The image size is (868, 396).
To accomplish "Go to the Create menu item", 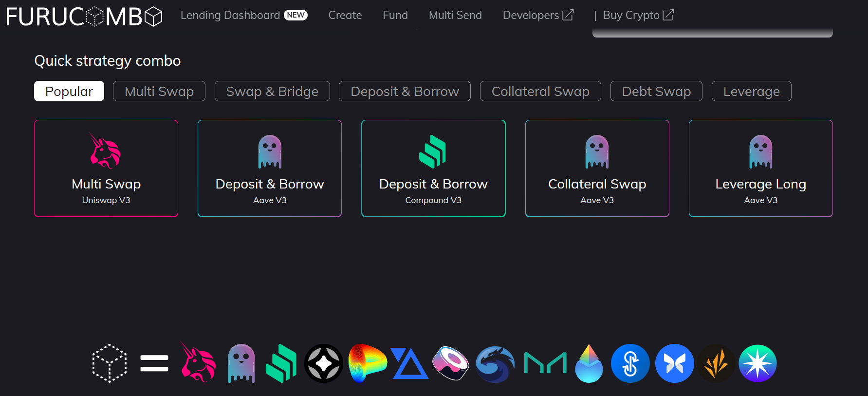I will (345, 15).
